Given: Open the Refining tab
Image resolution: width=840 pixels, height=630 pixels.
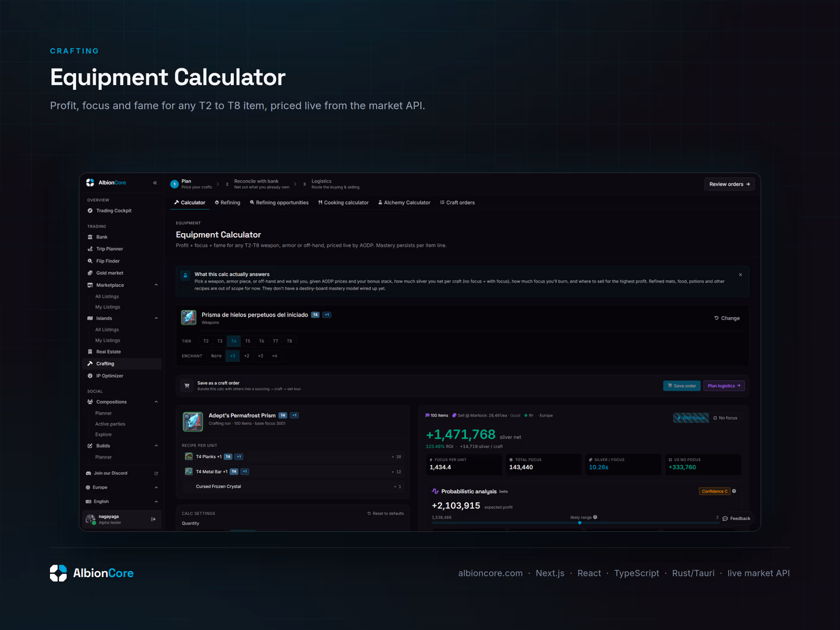Looking at the screenshot, I should 227,203.
